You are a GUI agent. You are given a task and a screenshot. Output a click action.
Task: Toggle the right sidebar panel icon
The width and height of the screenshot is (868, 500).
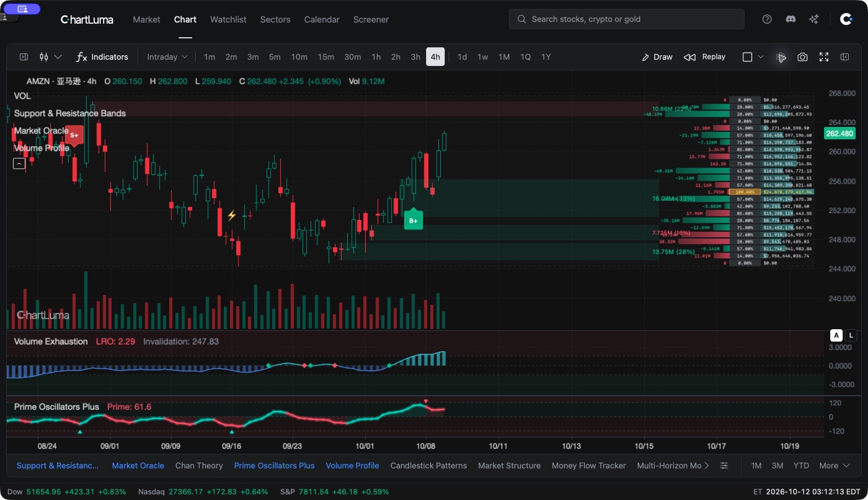tap(845, 57)
